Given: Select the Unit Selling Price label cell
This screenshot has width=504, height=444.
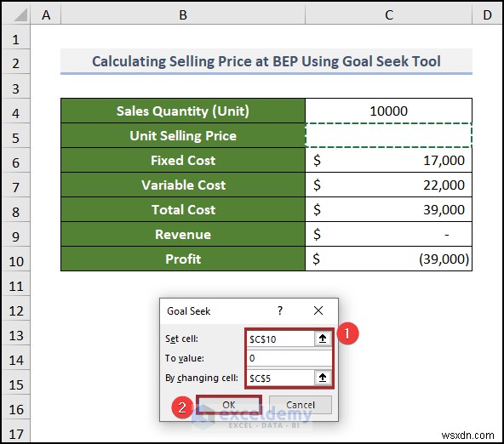Looking at the screenshot, I should tap(183, 135).
